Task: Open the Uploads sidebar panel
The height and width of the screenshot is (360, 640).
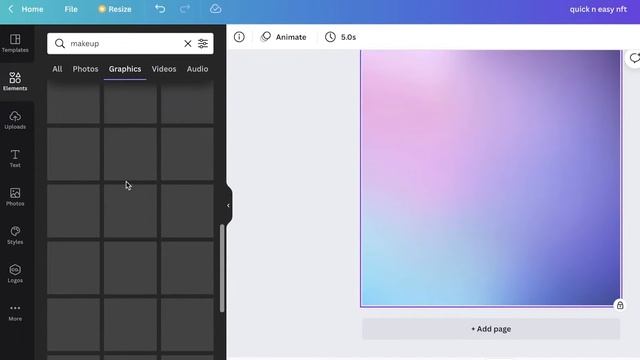Action: (x=15, y=120)
